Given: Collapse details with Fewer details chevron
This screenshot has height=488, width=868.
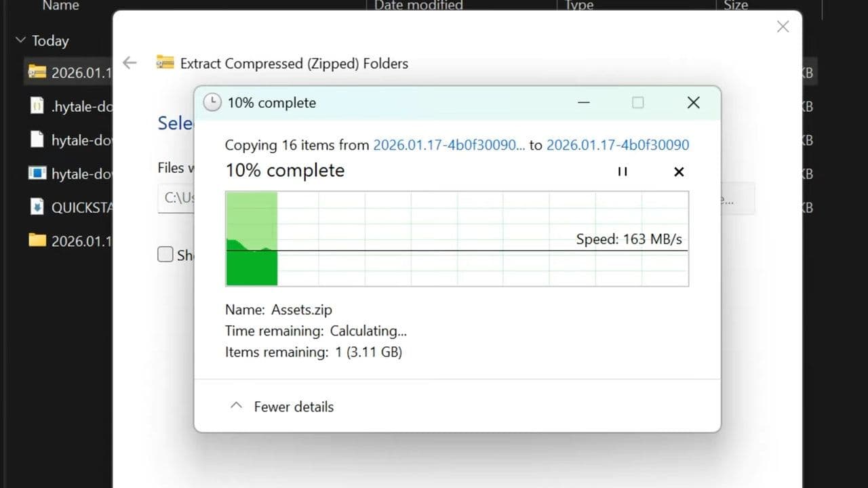Looking at the screenshot, I should point(236,406).
